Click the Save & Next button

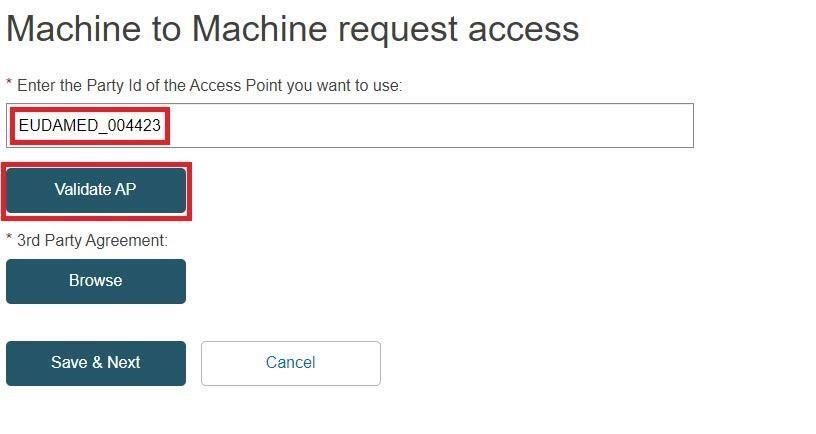pos(96,363)
